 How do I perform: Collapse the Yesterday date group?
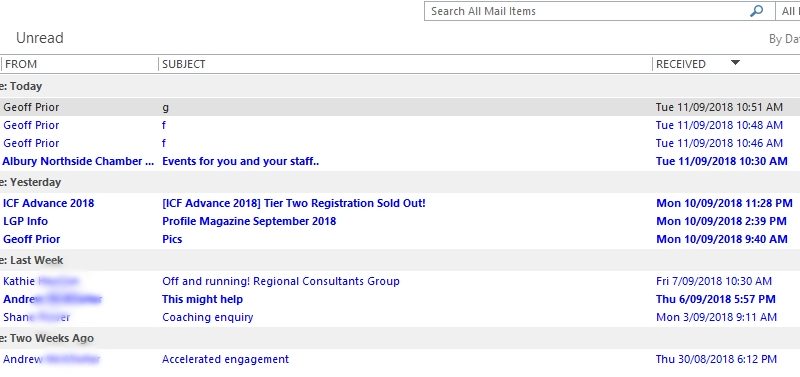(30, 182)
